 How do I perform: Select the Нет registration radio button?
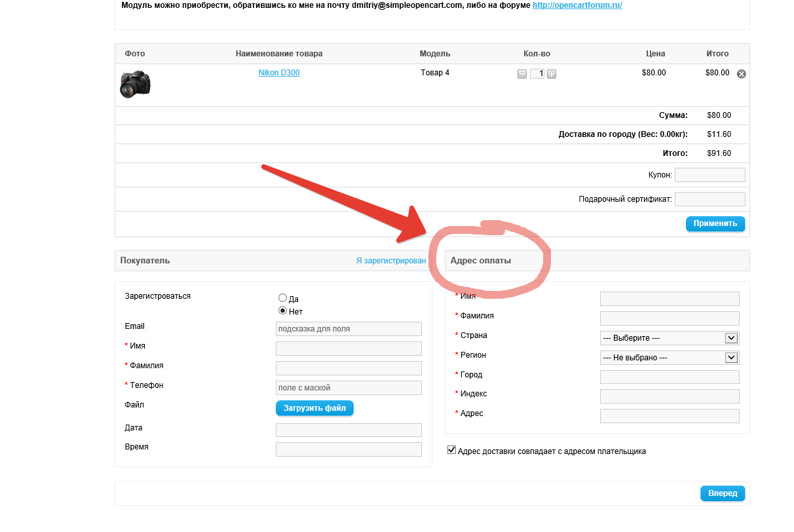click(x=283, y=311)
